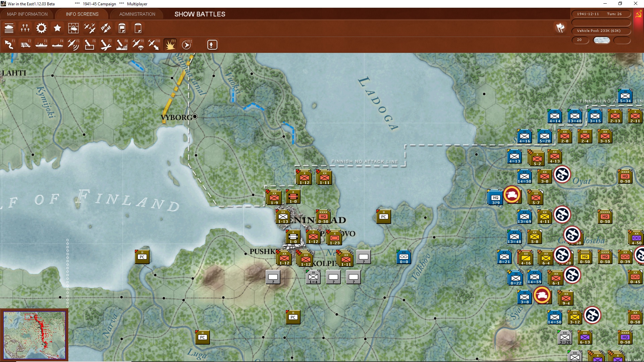
Task: Select the Soviet 2-4 unit counter
Action: coord(585,136)
